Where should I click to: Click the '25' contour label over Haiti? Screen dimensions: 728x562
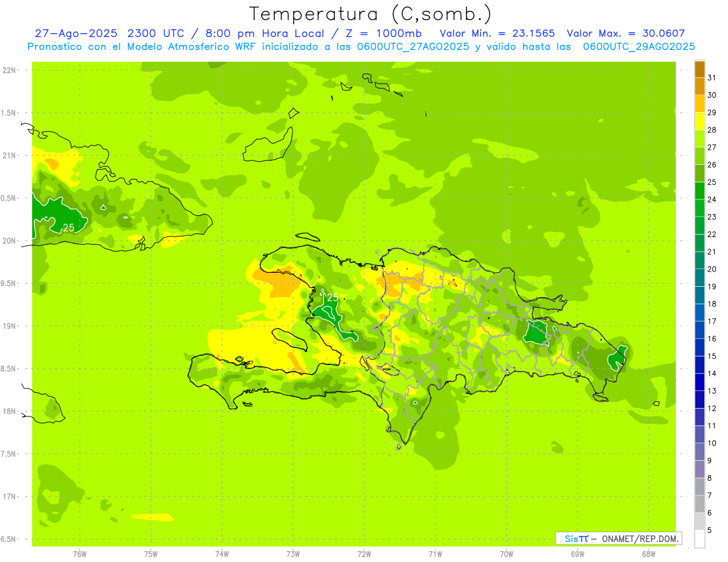tap(332, 298)
